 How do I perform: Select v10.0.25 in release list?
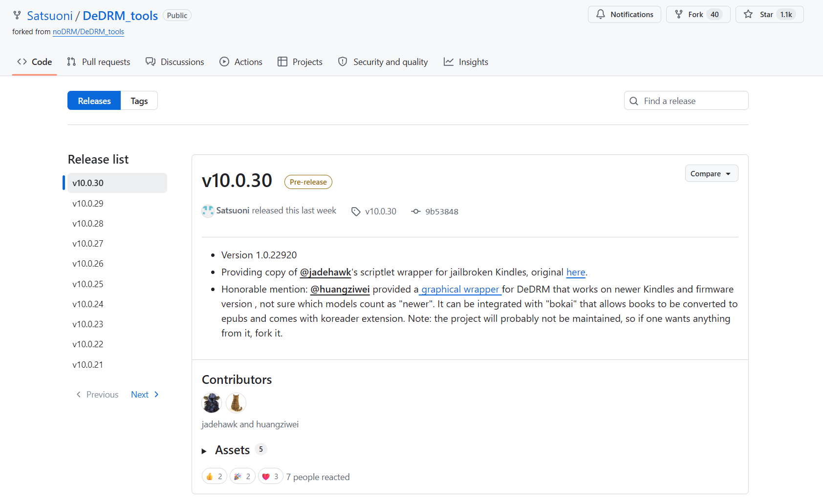(117, 284)
